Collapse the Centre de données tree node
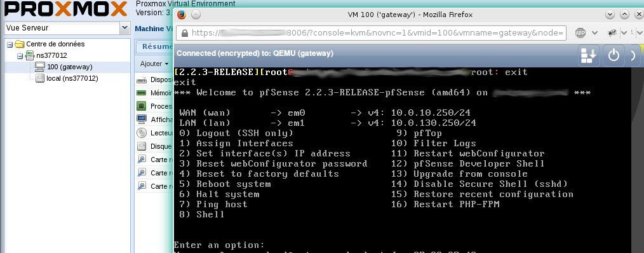Image resolution: width=644 pixels, height=253 pixels. coord(10,44)
